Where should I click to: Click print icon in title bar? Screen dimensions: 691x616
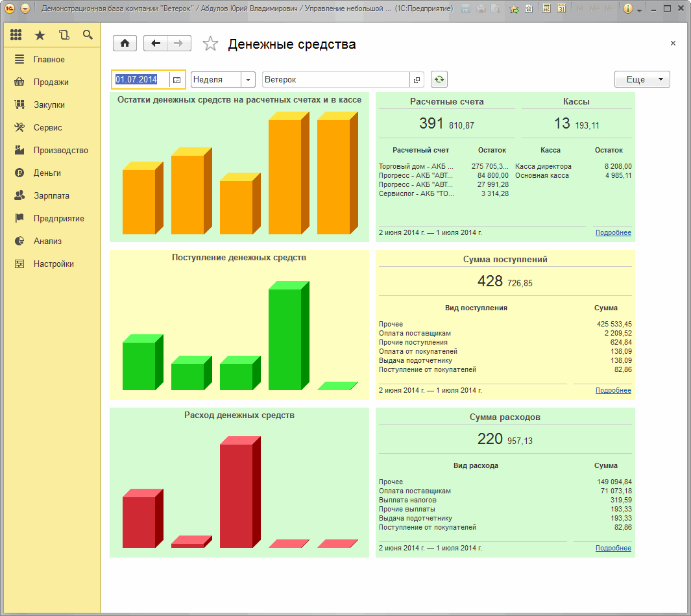tap(481, 8)
